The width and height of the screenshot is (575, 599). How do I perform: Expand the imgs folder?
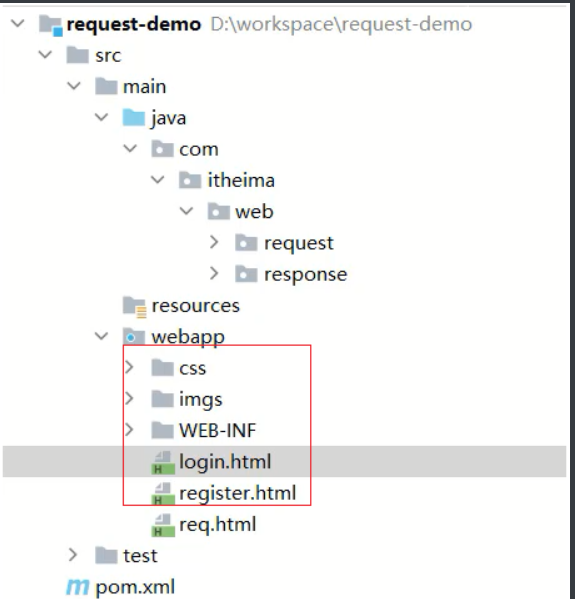point(129,398)
